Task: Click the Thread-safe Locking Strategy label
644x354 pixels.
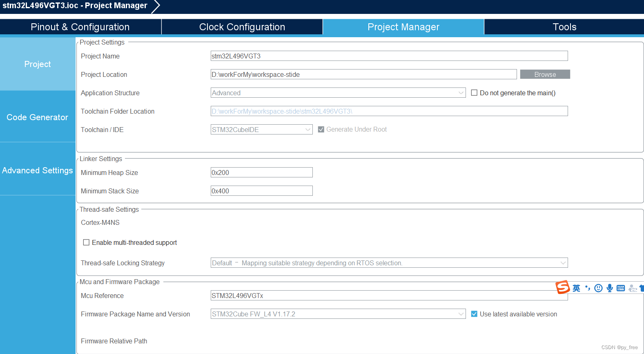Action: (123, 263)
